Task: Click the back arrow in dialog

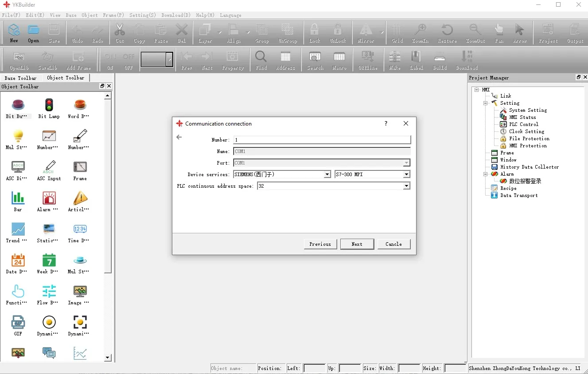Action: point(179,137)
